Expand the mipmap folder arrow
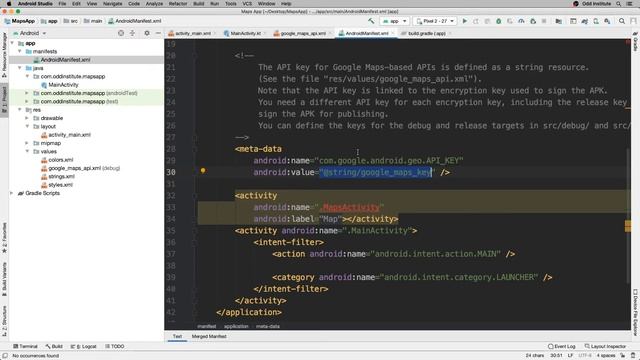Screen dimensions: 640x360 [27, 143]
